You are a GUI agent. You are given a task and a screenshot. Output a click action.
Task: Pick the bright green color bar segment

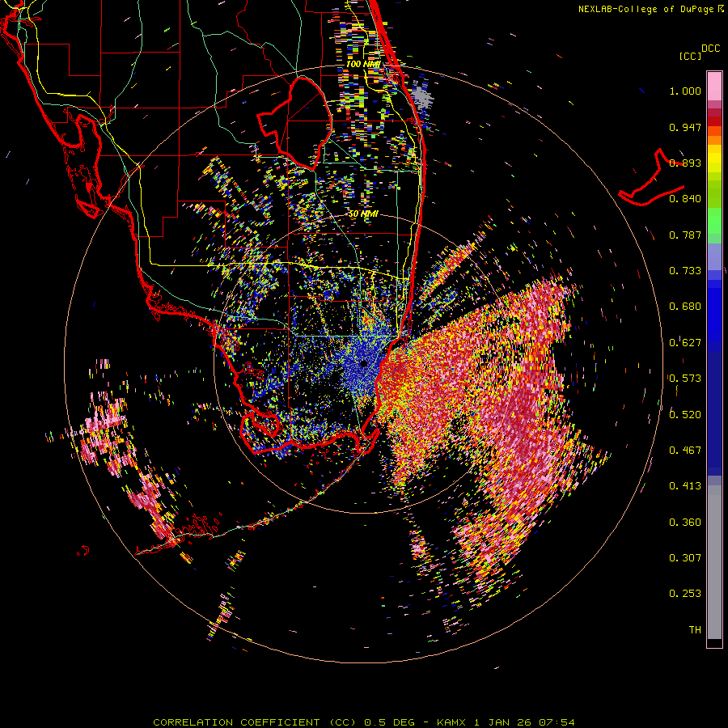[x=714, y=221]
